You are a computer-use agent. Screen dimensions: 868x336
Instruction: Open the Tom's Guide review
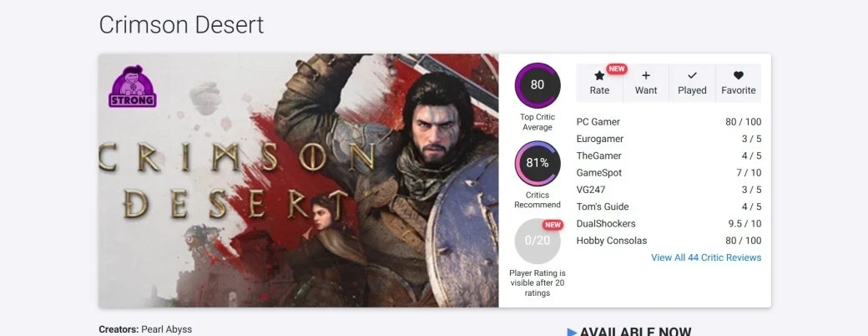click(x=603, y=206)
